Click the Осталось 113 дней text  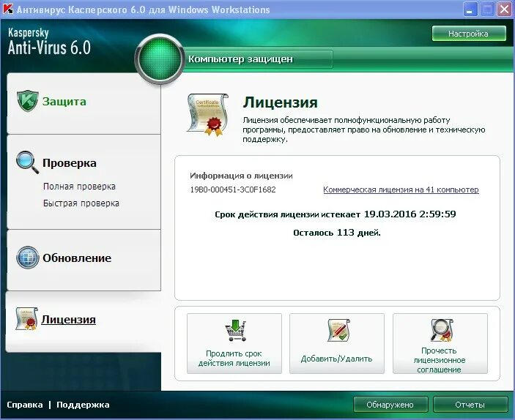tap(337, 233)
